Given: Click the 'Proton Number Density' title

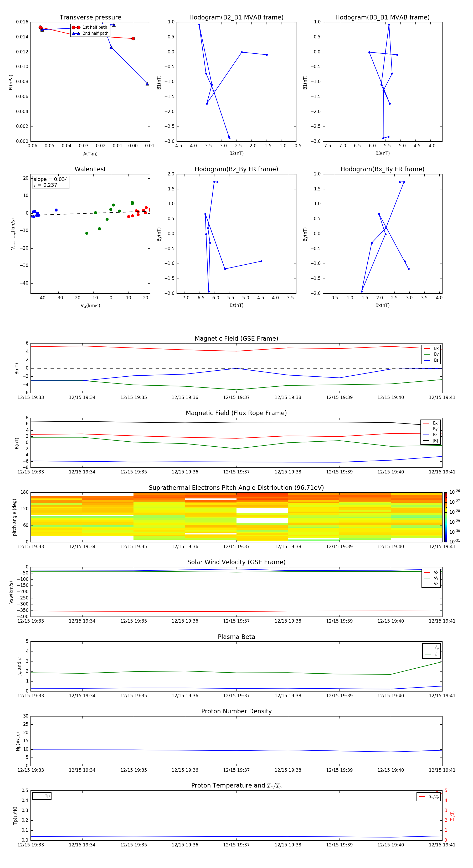Looking at the screenshot, I should [236, 711].
